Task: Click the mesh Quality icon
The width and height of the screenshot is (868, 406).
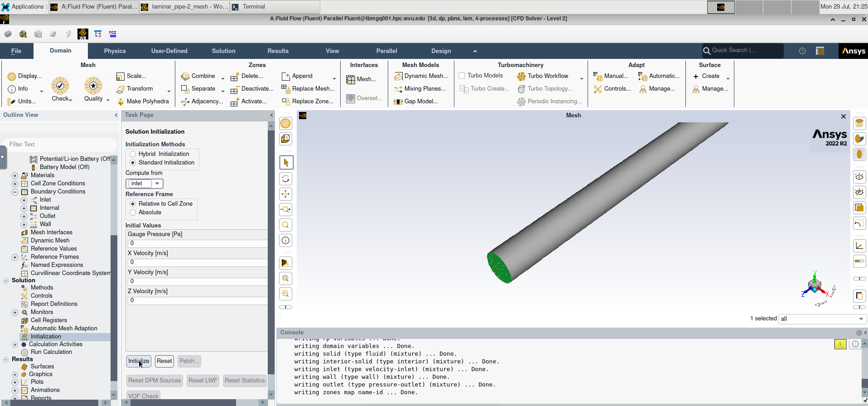Action: click(93, 86)
